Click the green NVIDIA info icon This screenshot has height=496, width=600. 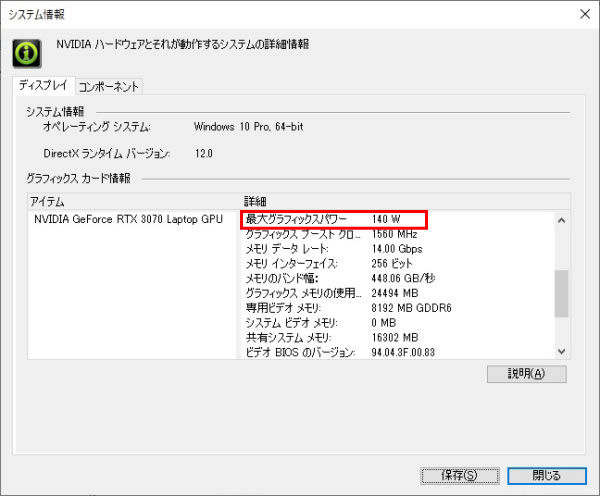(x=27, y=53)
